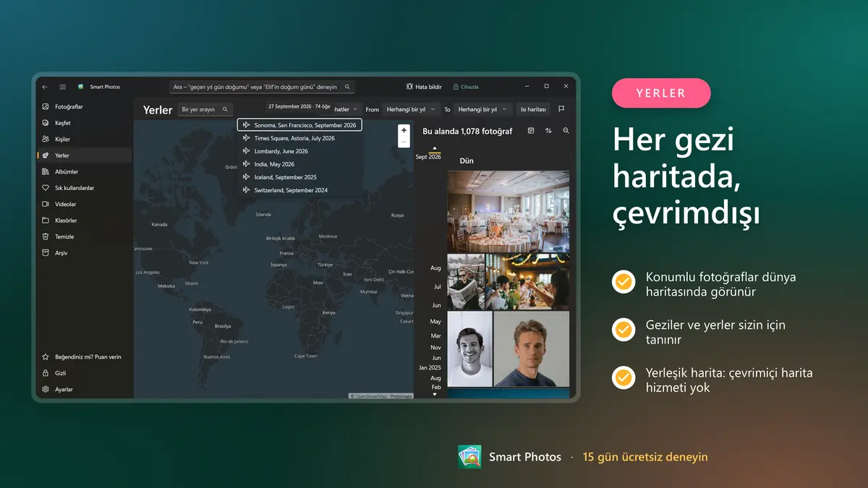Select Switzerland, September 2024 trip
Image resolution: width=868 pixels, height=488 pixels.
(x=299, y=190)
